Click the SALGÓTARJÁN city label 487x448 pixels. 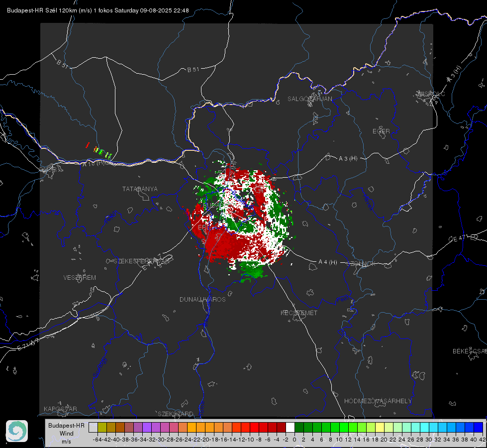309,99
